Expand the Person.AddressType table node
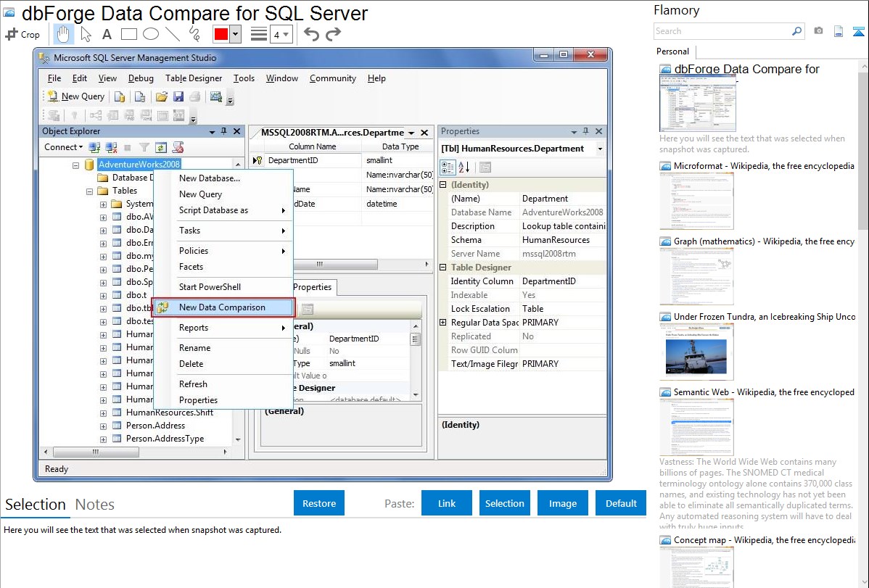 [103, 439]
